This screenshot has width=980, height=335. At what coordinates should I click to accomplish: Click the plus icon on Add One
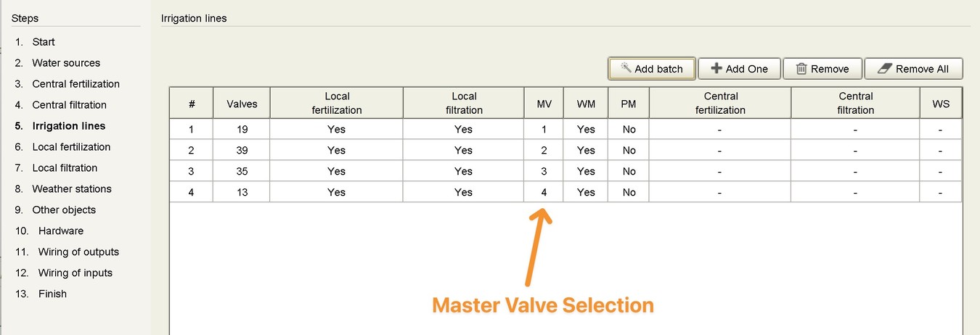pos(716,69)
